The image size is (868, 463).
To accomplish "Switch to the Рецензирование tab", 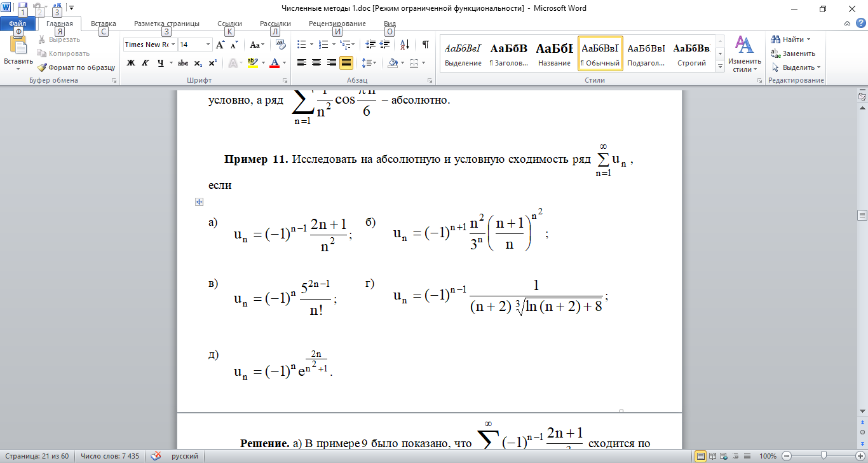I will point(337,24).
